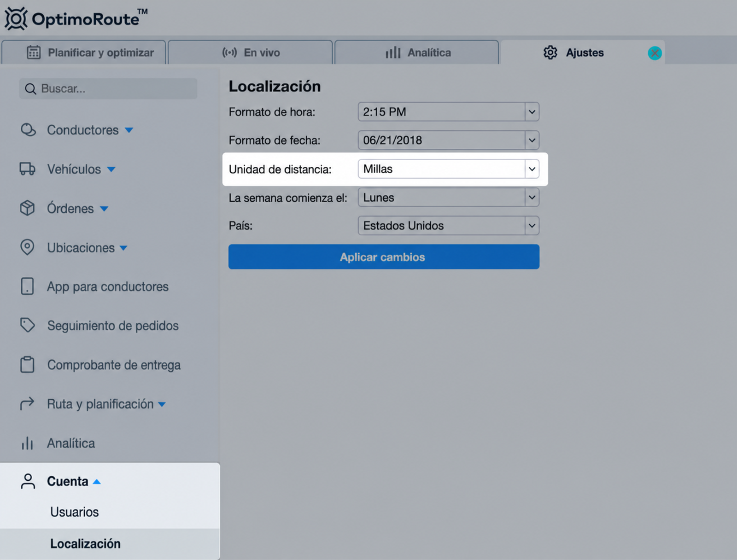Image resolution: width=737 pixels, height=560 pixels.
Task: Click the Aplicar cambios button
Action: click(x=384, y=257)
